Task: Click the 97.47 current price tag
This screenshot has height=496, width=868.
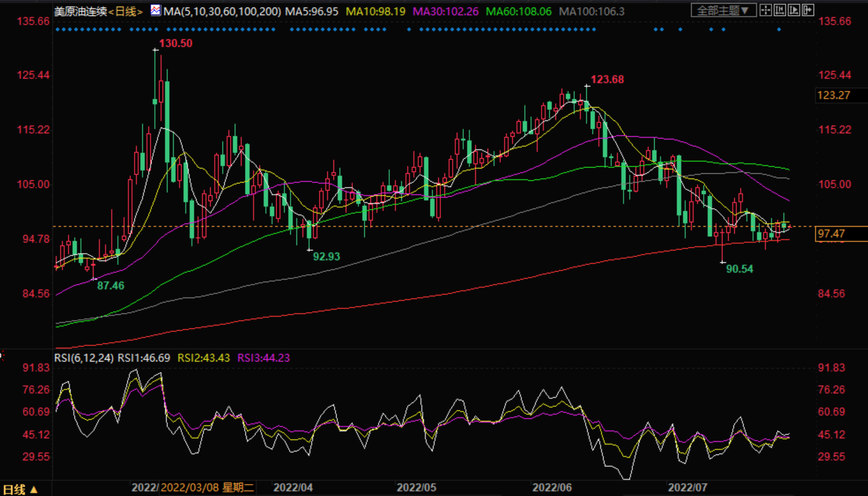Action: [x=832, y=234]
